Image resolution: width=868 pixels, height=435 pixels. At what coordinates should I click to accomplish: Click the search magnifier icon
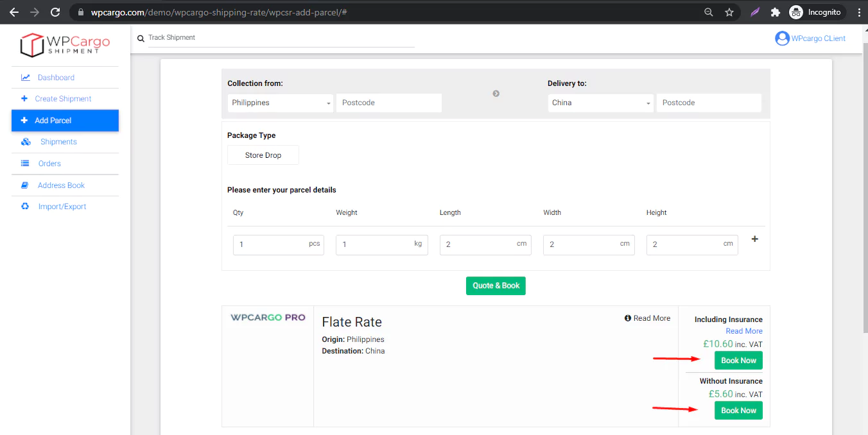point(141,38)
